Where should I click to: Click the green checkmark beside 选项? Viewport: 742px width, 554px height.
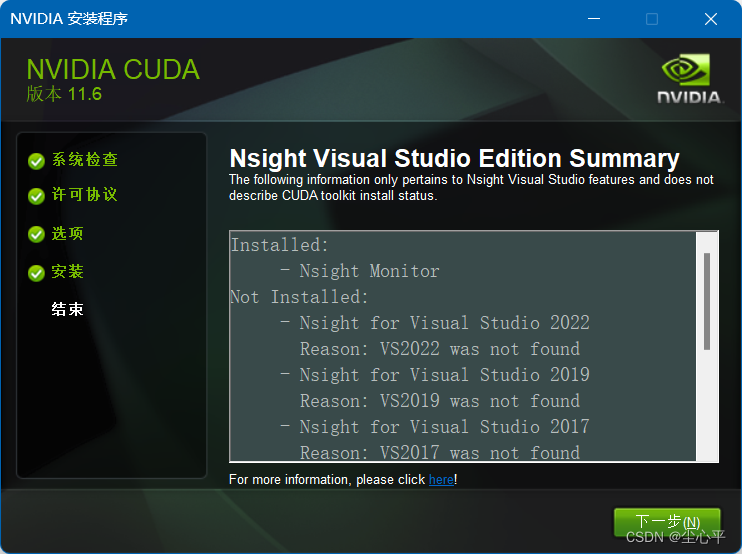click(36, 234)
